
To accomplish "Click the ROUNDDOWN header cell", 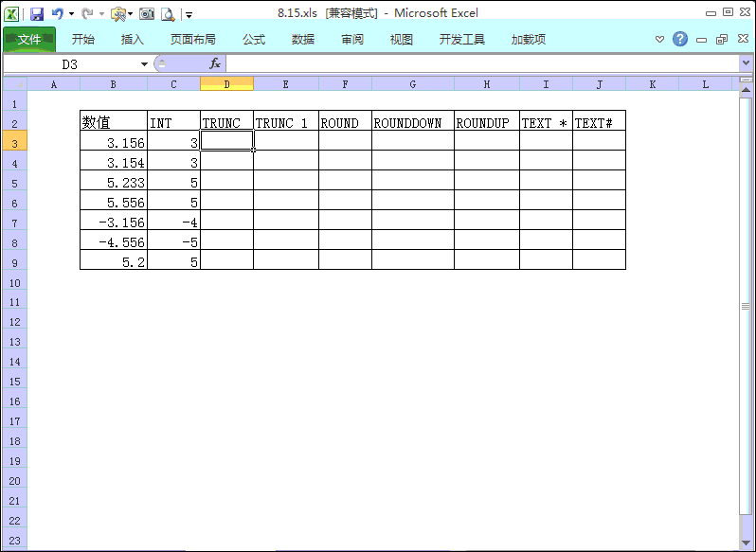I will 413,120.
